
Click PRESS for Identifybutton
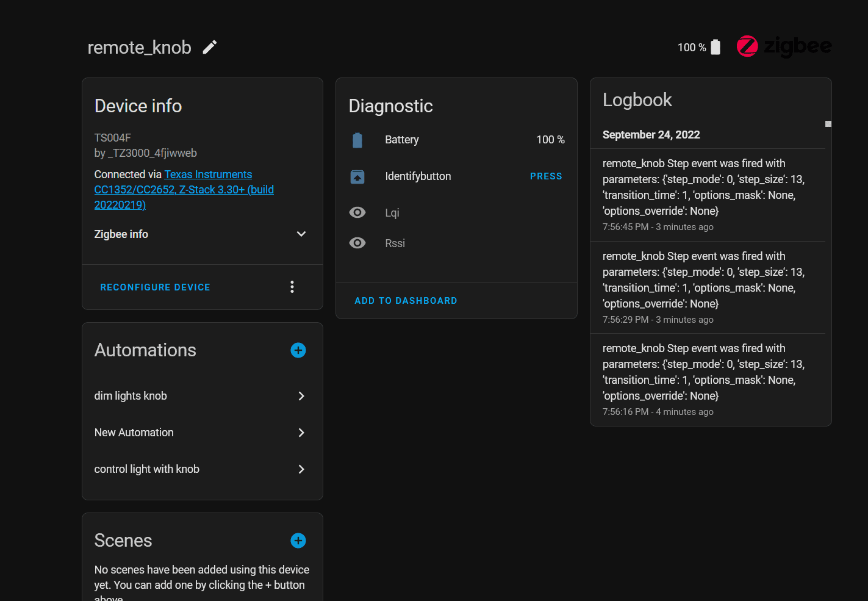(546, 176)
